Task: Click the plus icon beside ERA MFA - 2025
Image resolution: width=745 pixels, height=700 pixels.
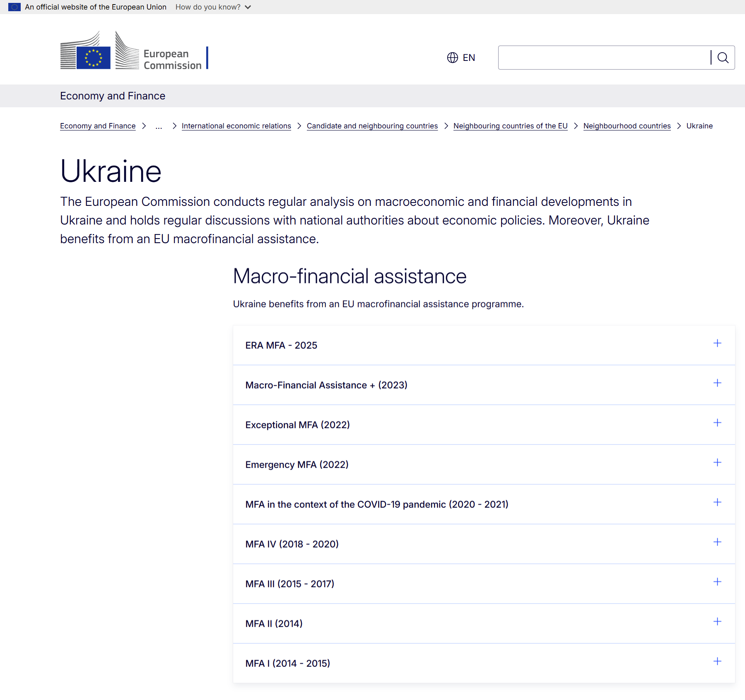Action: coord(717,343)
